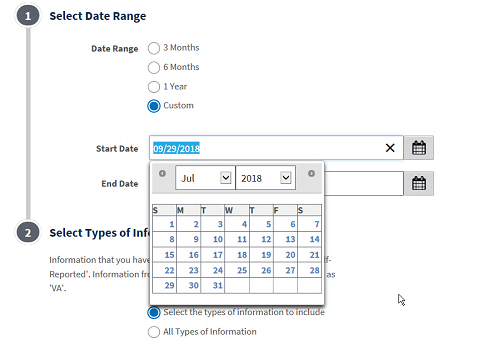Clear the Start Date field with X
The image size is (493, 360).
point(390,148)
